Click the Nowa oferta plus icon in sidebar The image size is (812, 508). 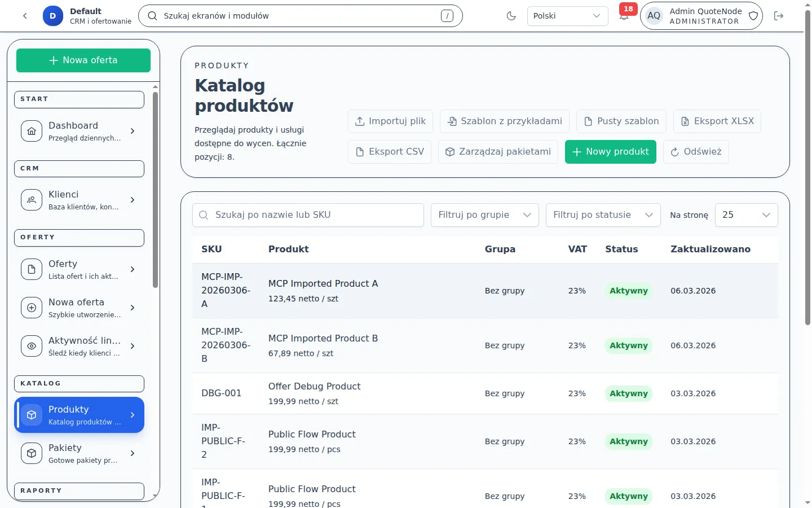pyautogui.click(x=31, y=308)
